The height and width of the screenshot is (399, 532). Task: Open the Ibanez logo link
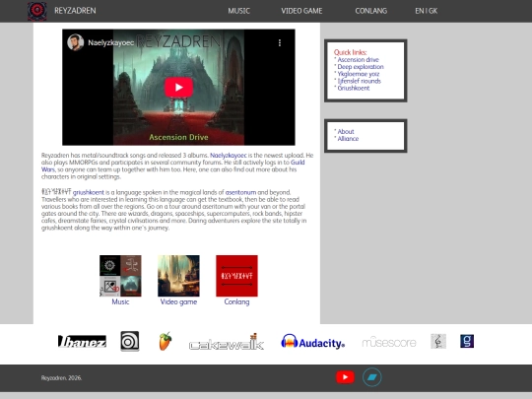82,341
